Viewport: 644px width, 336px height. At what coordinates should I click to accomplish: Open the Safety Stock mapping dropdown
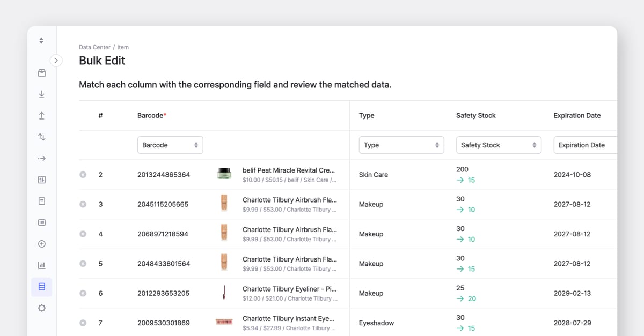point(499,145)
